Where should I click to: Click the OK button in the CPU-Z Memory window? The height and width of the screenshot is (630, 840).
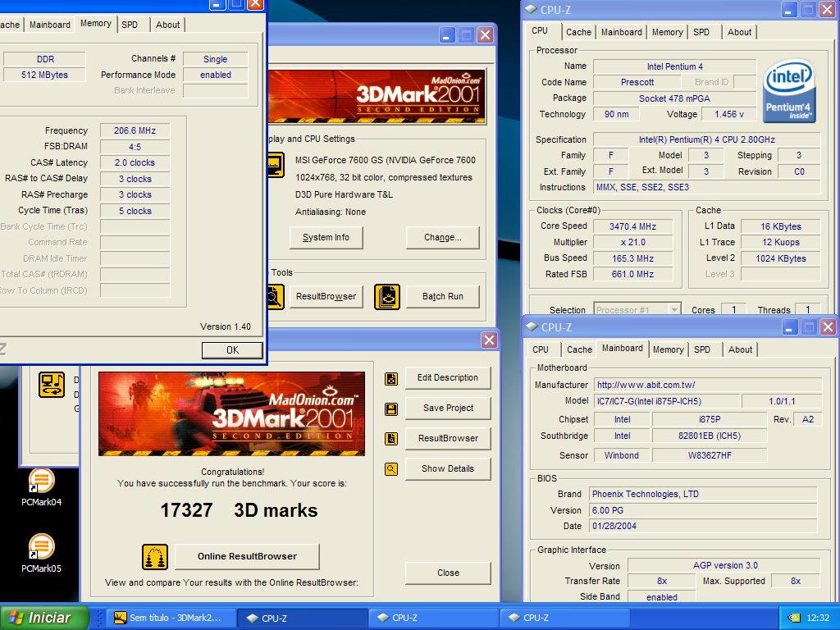[x=232, y=349]
